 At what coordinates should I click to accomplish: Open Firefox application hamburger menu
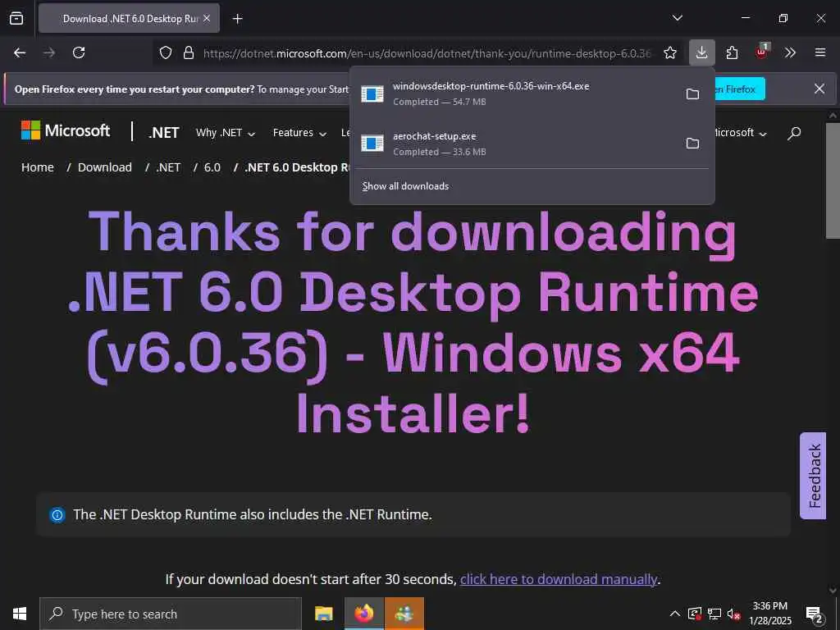[820, 52]
